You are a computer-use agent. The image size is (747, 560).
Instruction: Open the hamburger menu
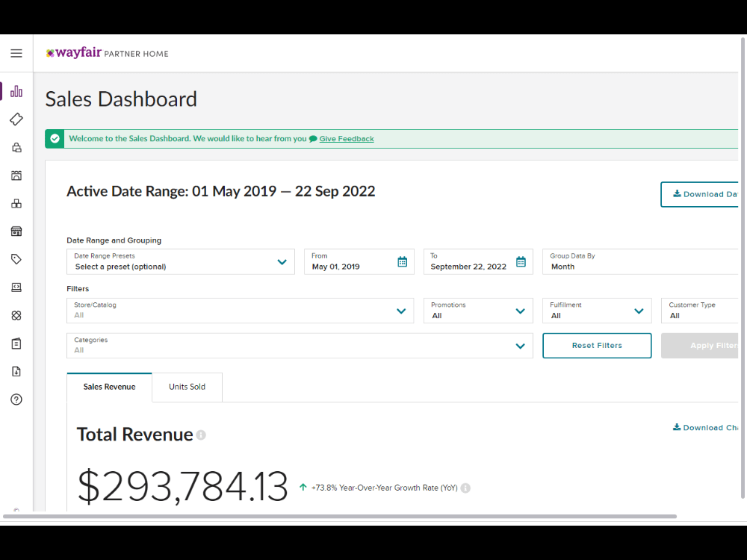click(x=16, y=53)
